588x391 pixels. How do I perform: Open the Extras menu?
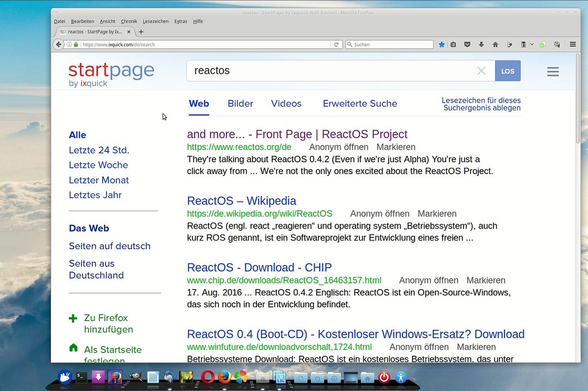click(x=181, y=21)
